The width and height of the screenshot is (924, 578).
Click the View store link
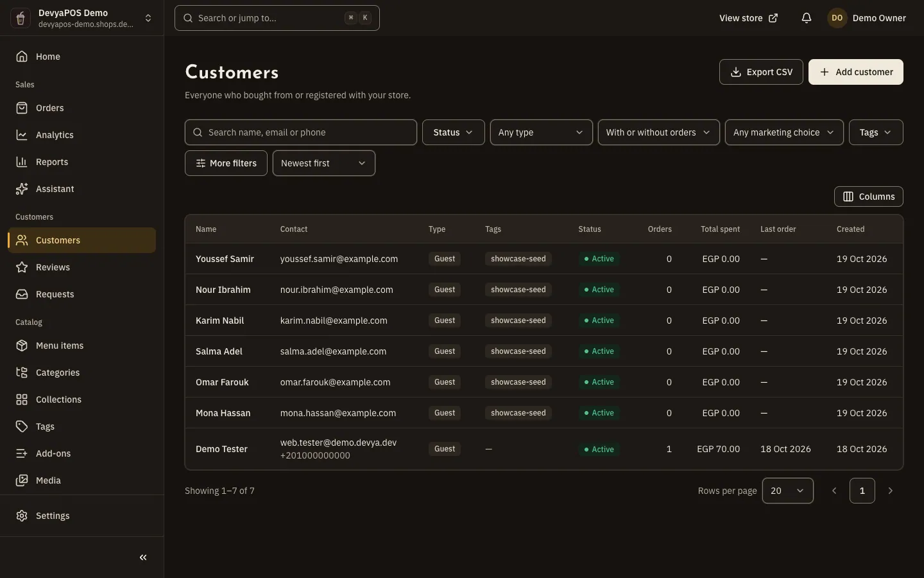click(748, 18)
